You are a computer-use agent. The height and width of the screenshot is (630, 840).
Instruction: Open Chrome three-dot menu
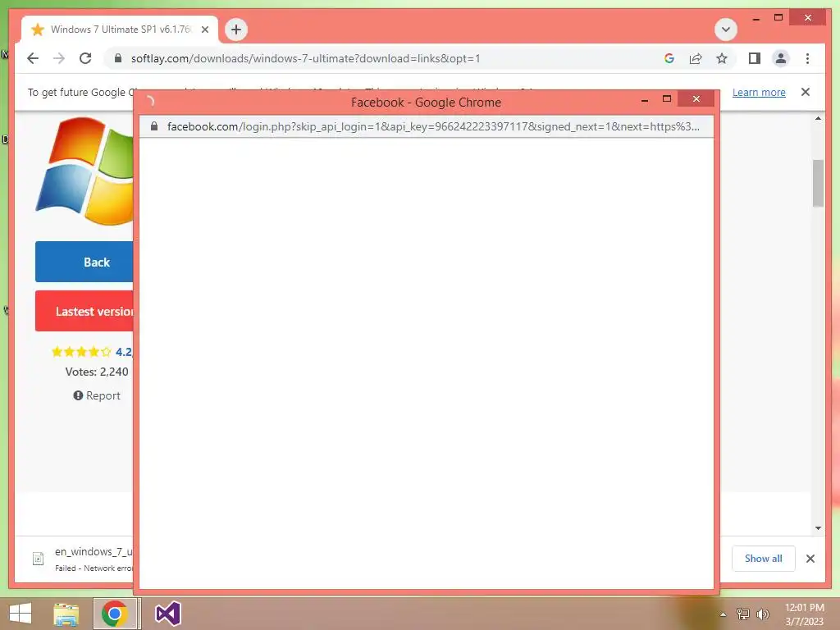tap(807, 58)
